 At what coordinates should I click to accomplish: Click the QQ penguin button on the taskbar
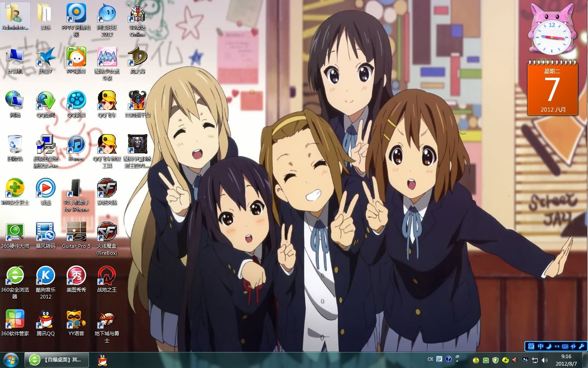[x=103, y=360]
